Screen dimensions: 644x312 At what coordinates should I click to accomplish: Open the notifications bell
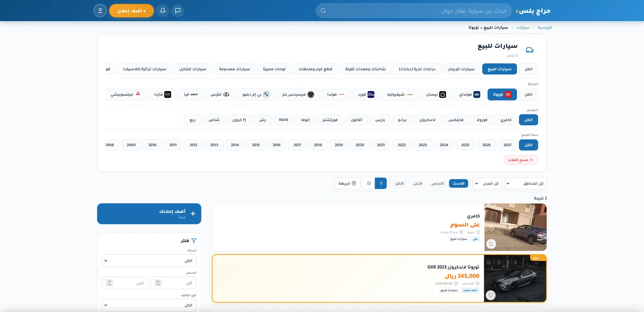click(x=162, y=11)
